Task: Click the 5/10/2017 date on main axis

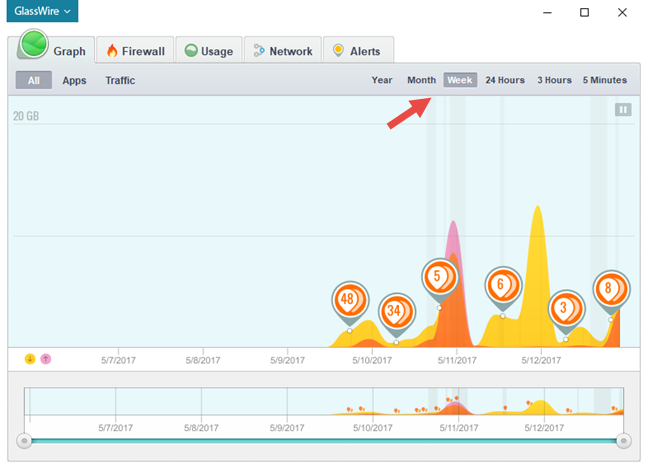Action: (372, 360)
